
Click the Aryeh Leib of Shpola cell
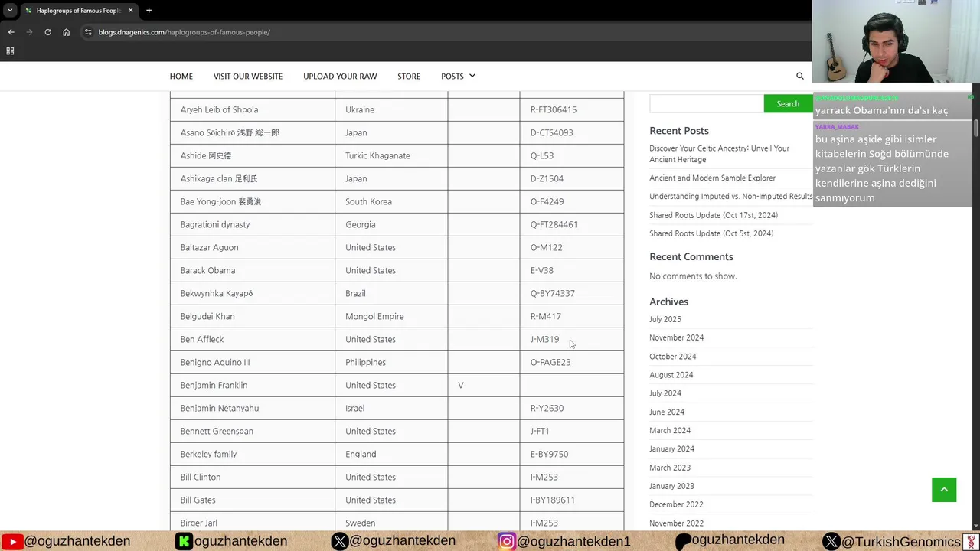[x=253, y=109]
